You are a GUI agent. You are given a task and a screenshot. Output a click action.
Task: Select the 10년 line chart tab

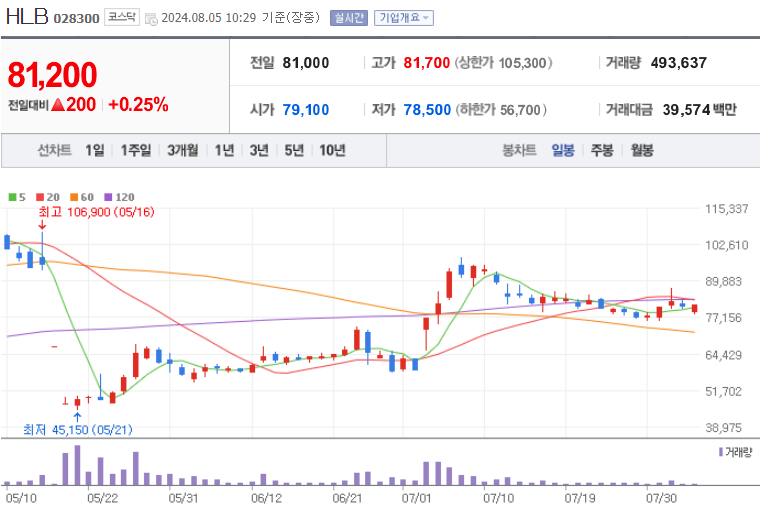332,150
